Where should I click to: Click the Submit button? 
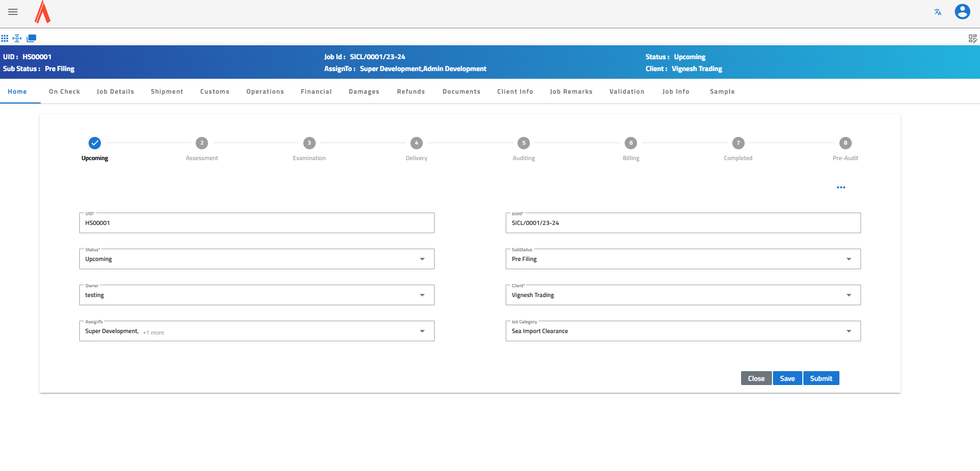821,378
